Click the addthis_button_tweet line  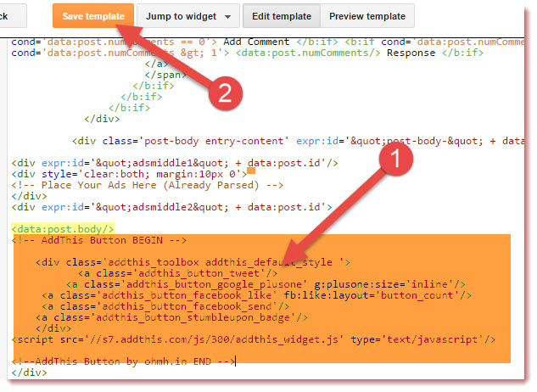pos(178,273)
